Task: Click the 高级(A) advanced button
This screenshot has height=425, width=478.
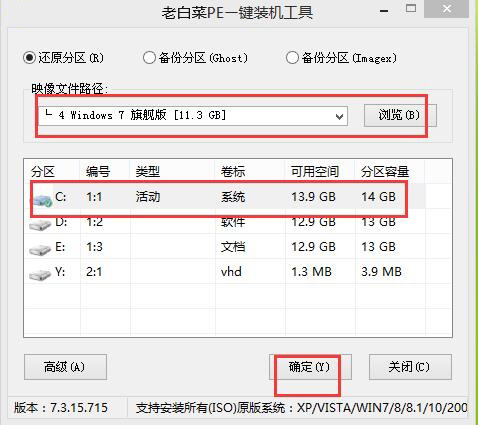Action: pos(65,367)
